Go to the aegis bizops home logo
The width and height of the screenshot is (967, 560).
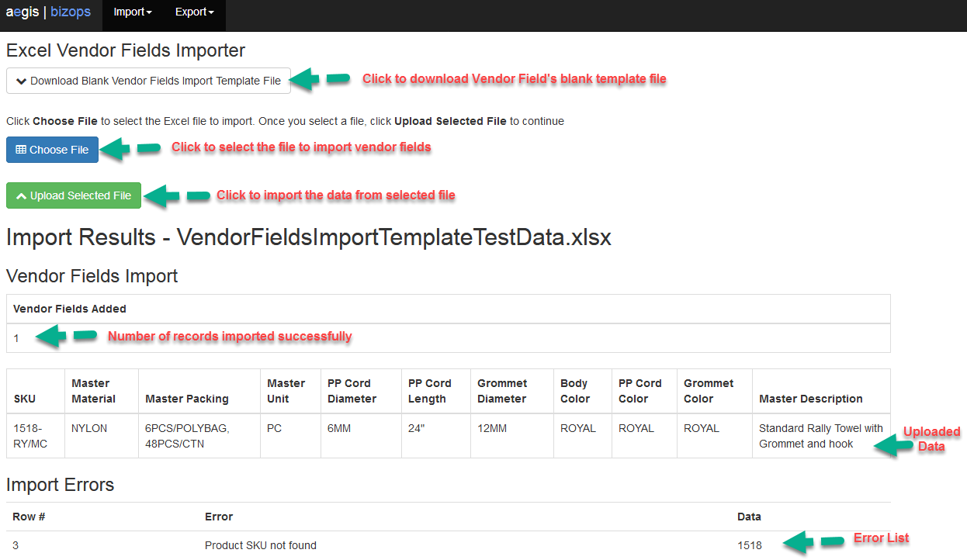(48, 12)
